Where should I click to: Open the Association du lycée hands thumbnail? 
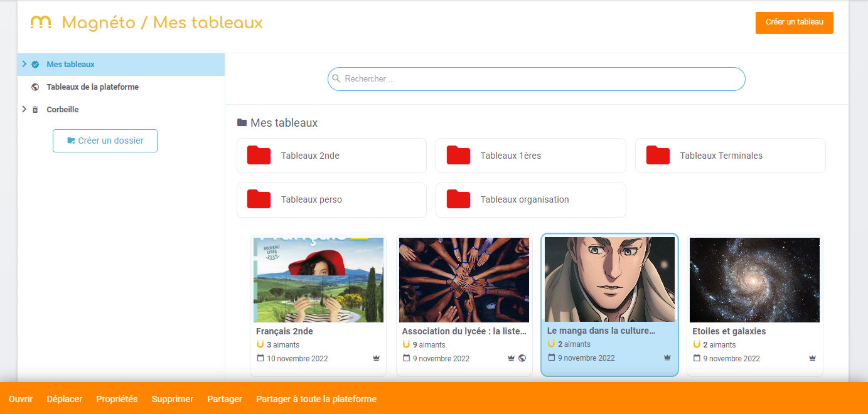point(464,280)
